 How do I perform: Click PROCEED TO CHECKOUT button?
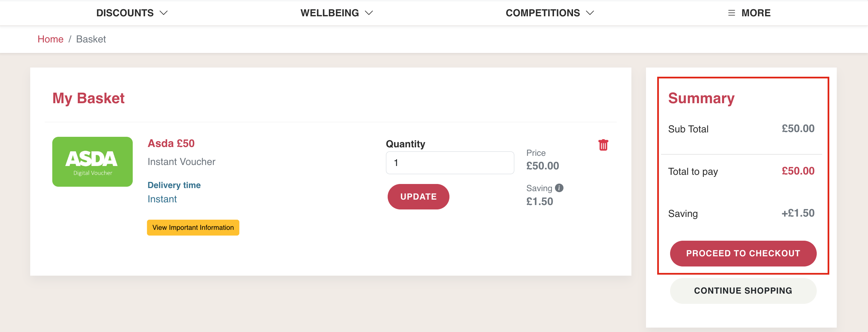(x=743, y=254)
